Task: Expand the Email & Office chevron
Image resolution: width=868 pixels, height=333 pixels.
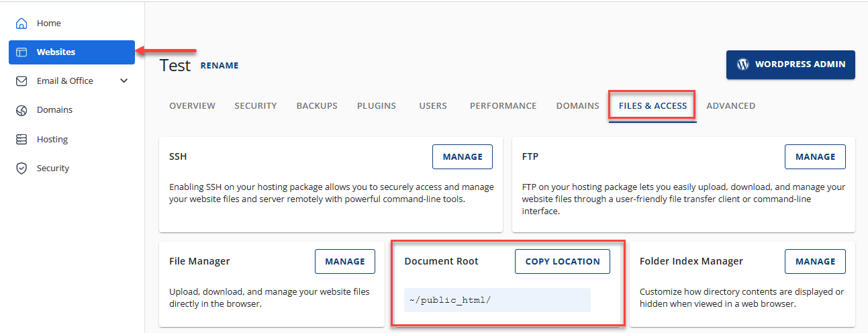Action: 124,81
